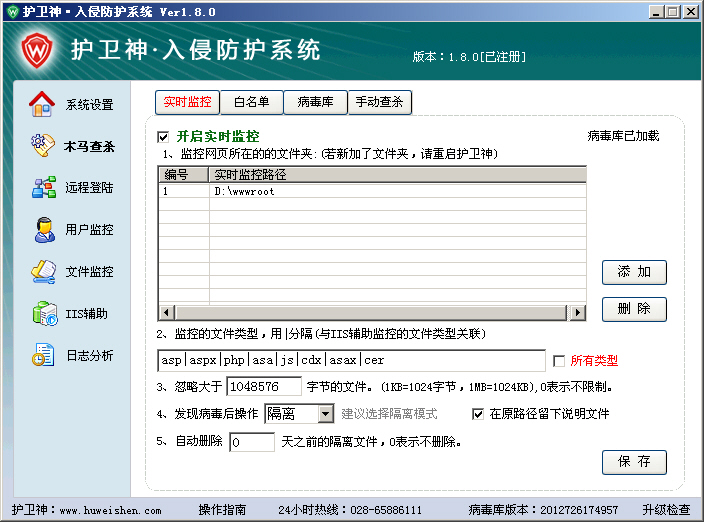Minimize the 护卫神 window
Screen dimensions: 704x522
pos(656,12)
